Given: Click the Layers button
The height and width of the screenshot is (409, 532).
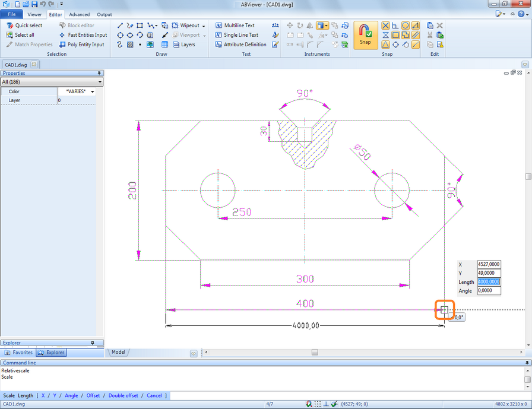Looking at the screenshot, I should (x=184, y=45).
